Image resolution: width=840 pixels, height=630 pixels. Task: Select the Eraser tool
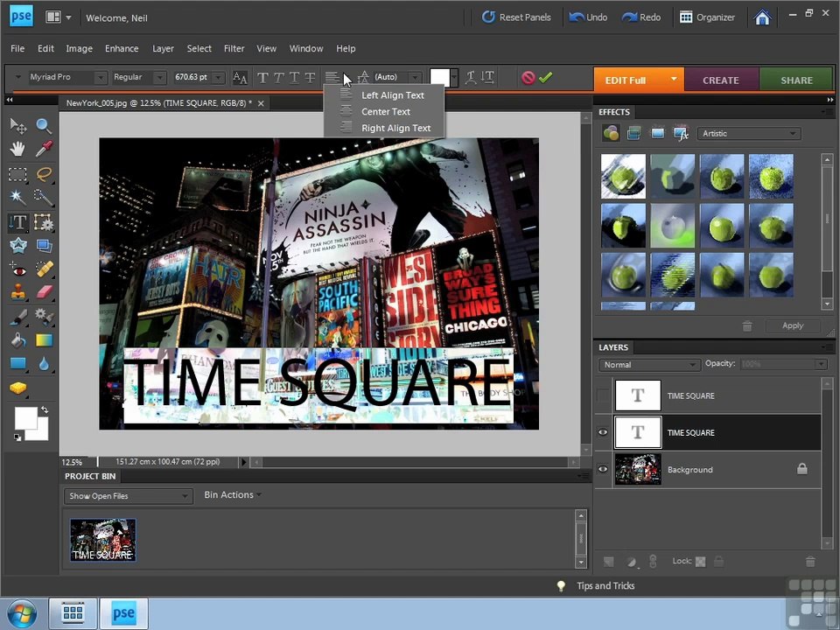(44, 292)
